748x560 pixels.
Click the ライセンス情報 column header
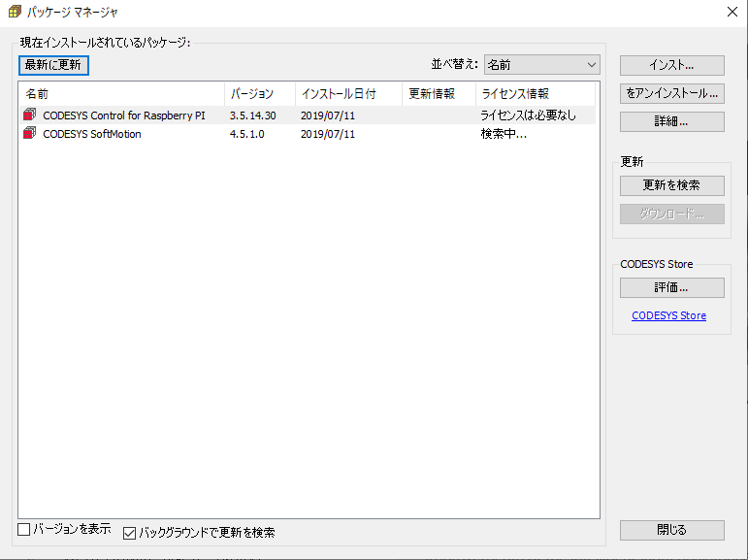tap(536, 94)
